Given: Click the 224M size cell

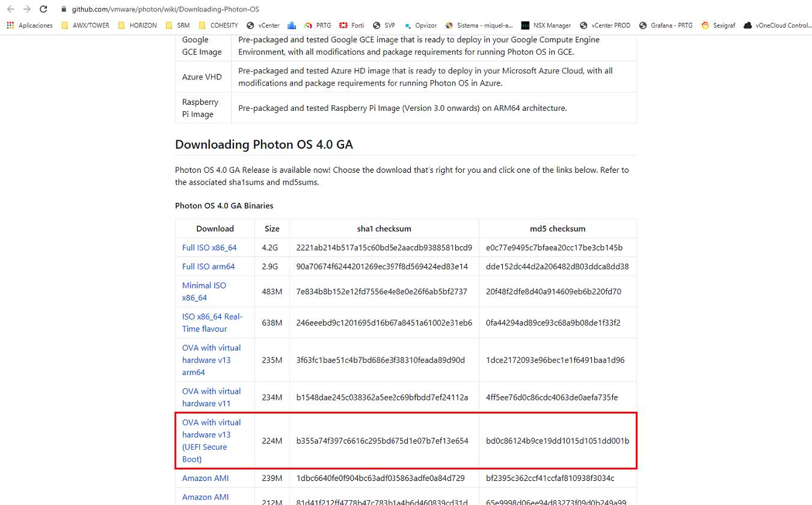Looking at the screenshot, I should point(272,441).
